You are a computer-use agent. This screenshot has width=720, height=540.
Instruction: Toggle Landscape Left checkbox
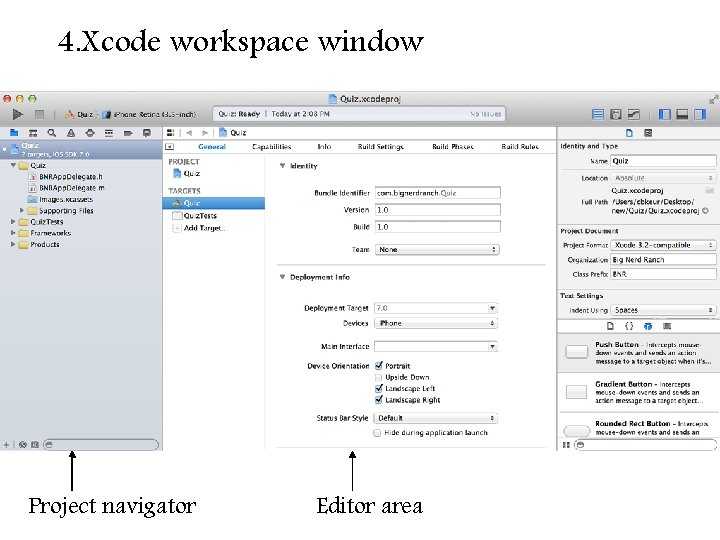pyautogui.click(x=379, y=388)
